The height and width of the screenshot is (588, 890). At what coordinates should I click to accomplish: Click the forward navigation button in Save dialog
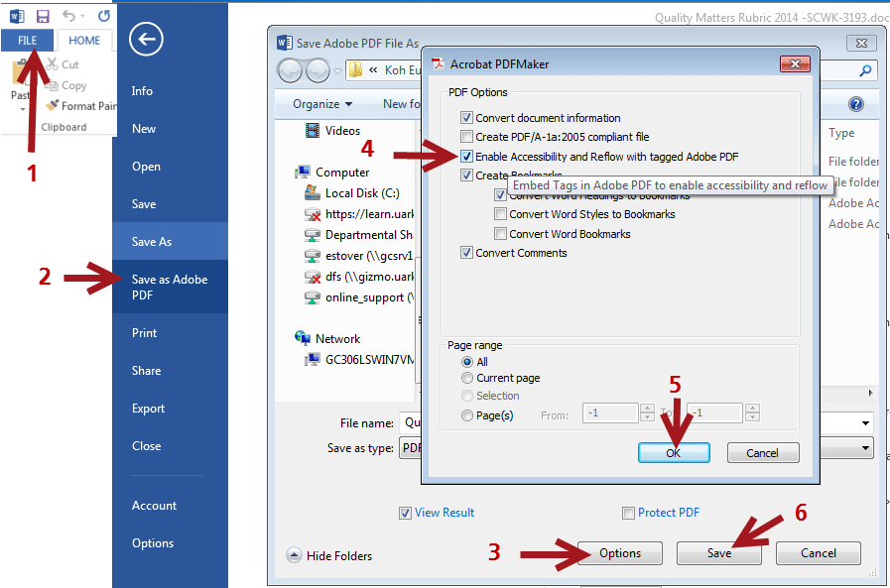[318, 70]
